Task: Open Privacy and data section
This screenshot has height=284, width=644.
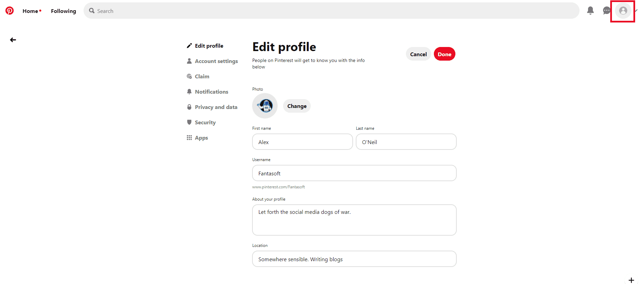Action: pos(216,107)
